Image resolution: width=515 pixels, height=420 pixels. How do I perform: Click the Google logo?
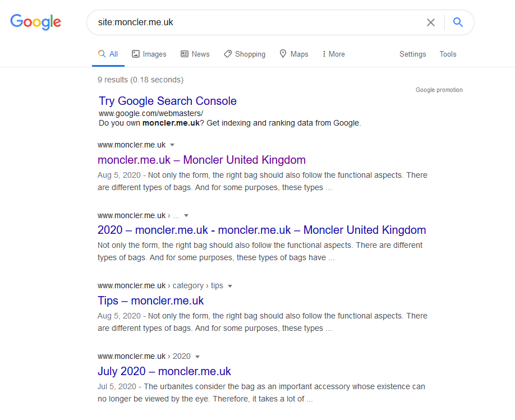35,22
